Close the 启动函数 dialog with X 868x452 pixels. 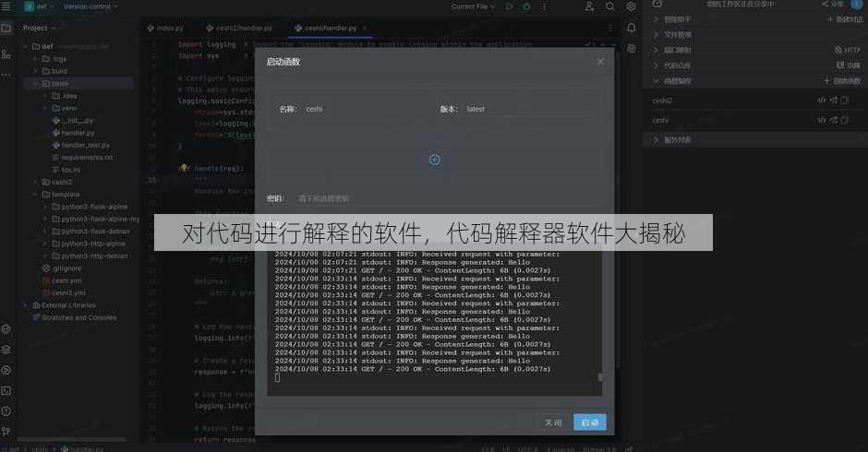coord(600,62)
